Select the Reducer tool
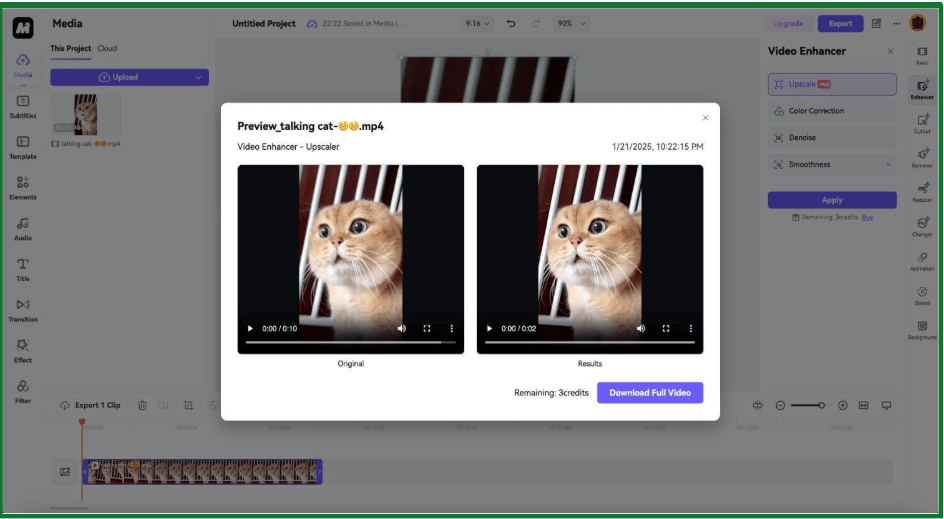Viewport: 944px width, 519px height. tap(922, 193)
